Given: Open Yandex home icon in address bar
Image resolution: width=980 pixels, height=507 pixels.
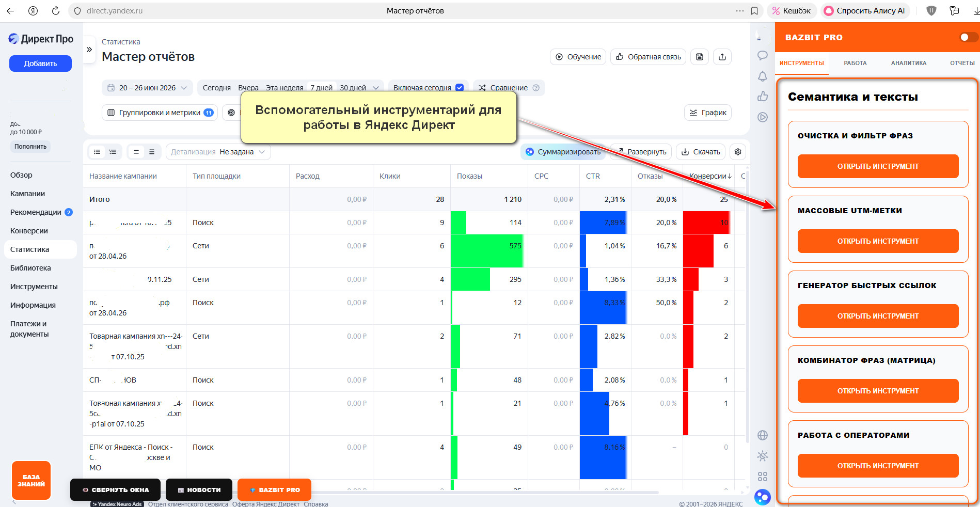Looking at the screenshot, I should pyautogui.click(x=33, y=11).
